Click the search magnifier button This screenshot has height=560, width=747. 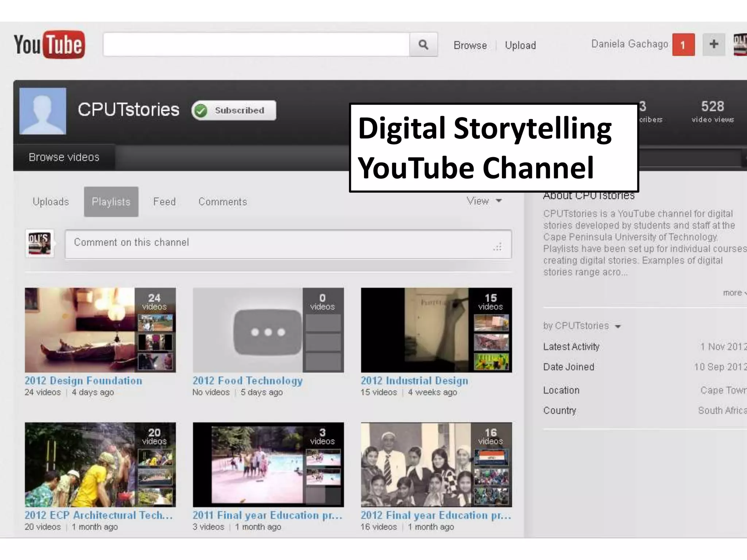click(x=423, y=44)
